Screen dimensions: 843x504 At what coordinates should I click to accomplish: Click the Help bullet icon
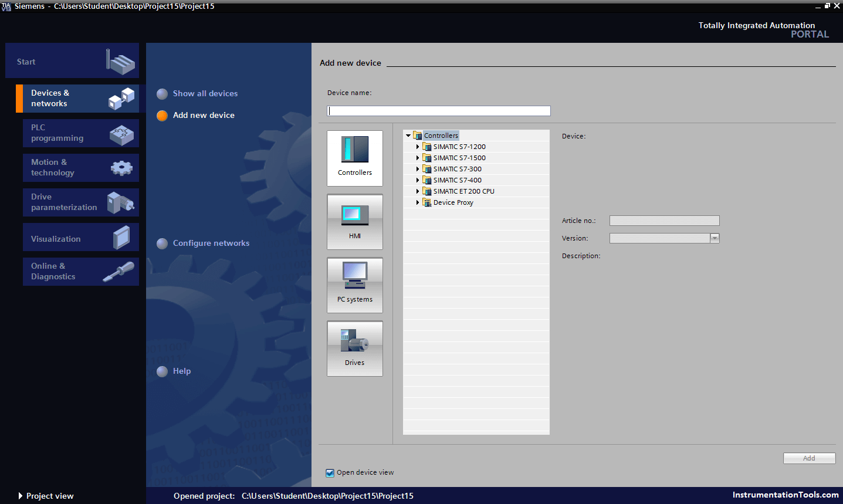162,371
